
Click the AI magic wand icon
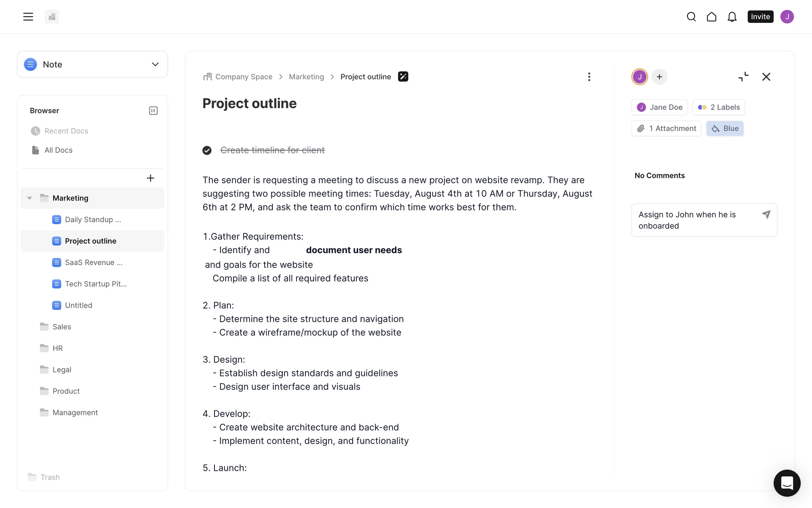pos(403,77)
